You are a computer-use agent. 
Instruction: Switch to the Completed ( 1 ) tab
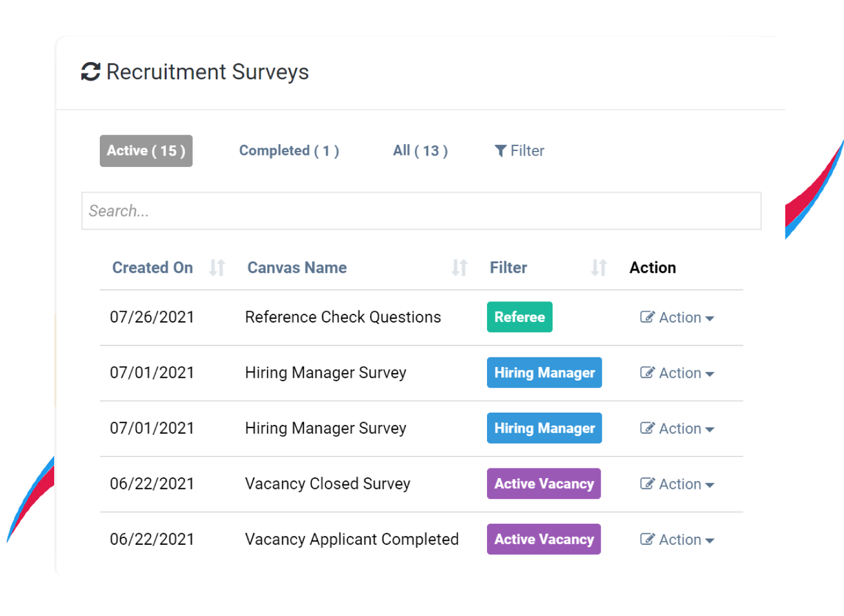coord(289,150)
